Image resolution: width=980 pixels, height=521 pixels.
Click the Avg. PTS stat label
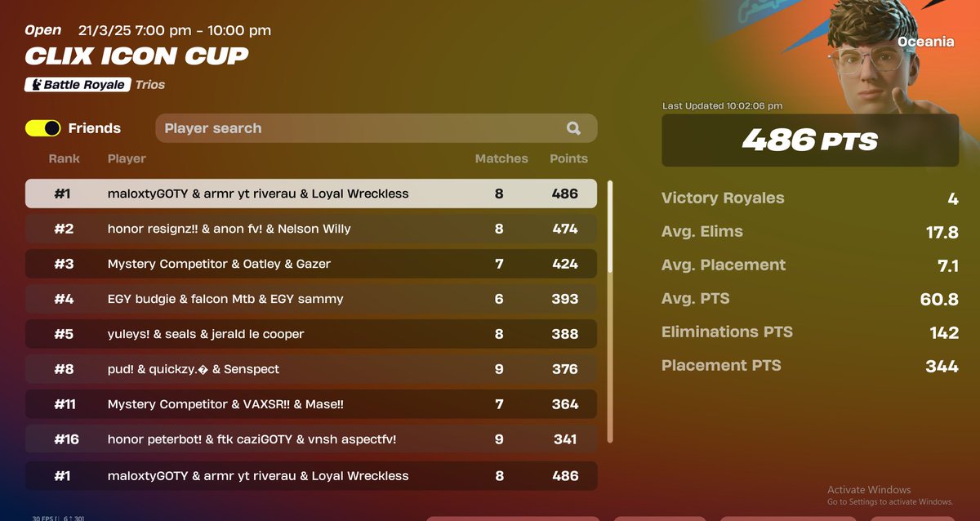696,298
